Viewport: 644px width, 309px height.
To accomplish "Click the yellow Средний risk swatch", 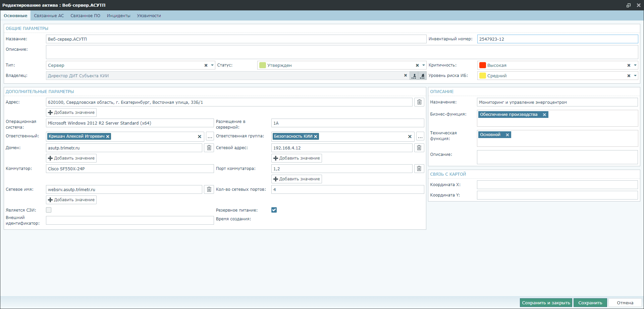I will click(x=483, y=76).
